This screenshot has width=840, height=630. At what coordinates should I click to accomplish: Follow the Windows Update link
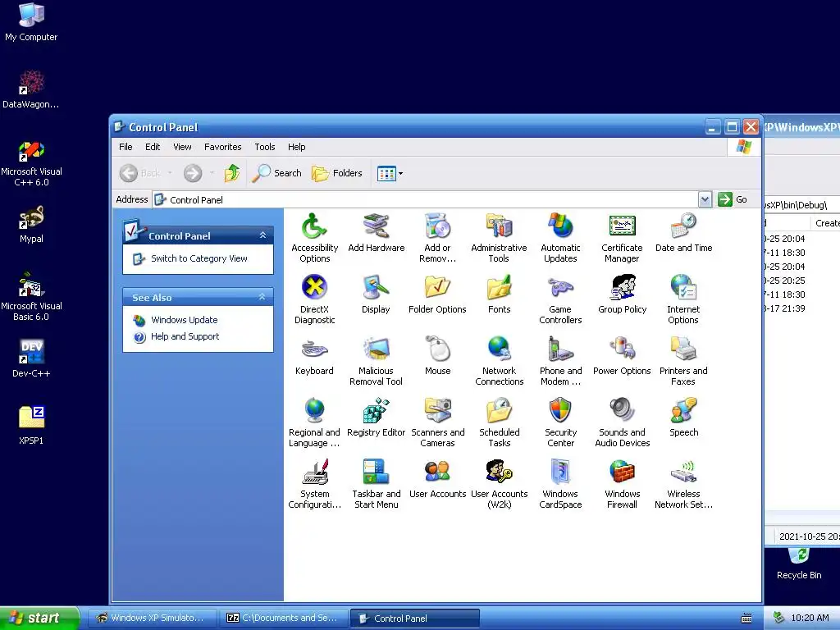pos(185,320)
